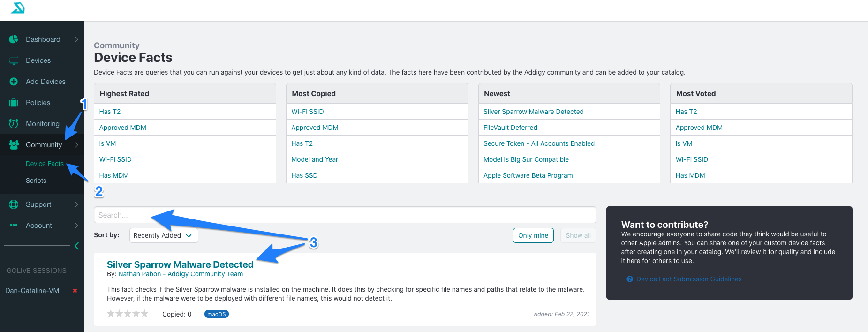
Task: Select Device Facts submenu item
Action: pyautogui.click(x=45, y=164)
